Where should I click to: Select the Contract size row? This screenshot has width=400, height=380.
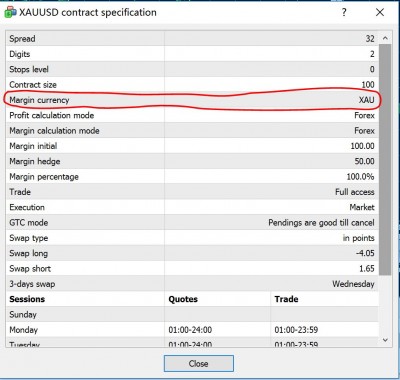pos(192,85)
